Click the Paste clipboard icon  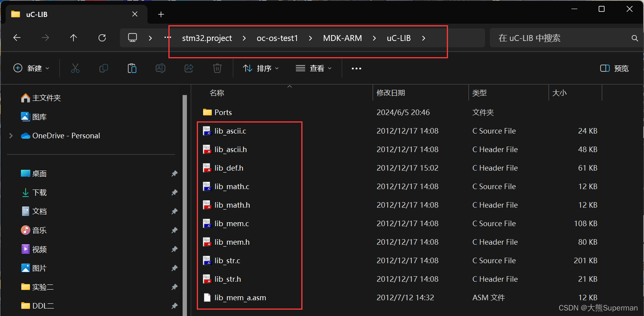pos(132,69)
